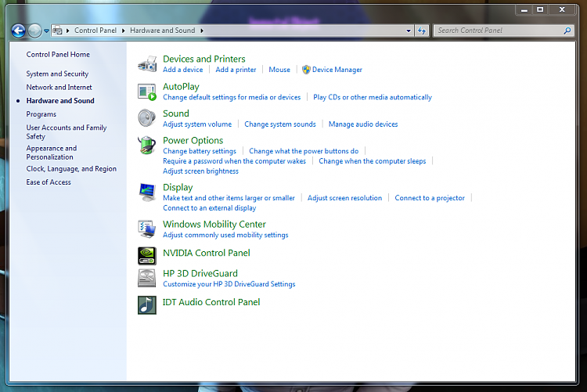Click Change when the computer sleeps
The image size is (587, 392).
click(372, 161)
